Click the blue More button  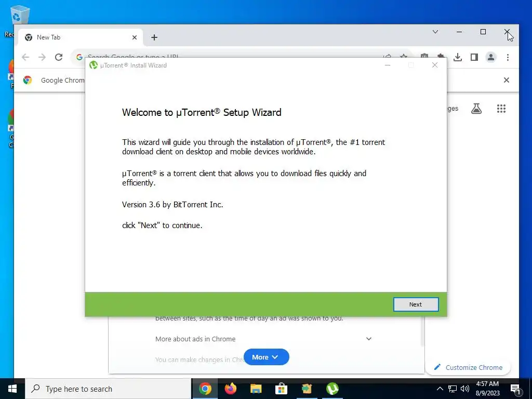[266, 357]
